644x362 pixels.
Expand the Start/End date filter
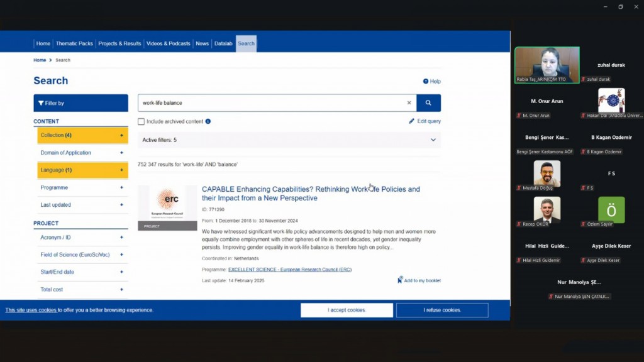pos(82,271)
